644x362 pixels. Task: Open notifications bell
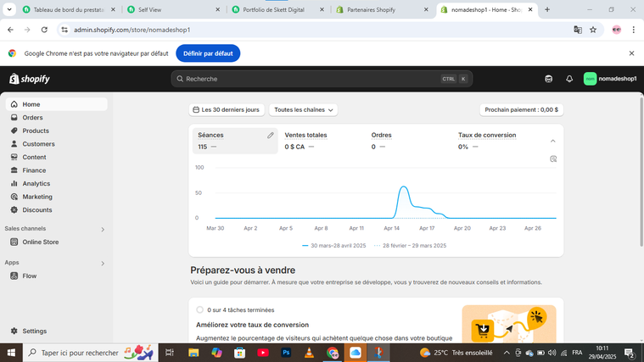[569, 79]
